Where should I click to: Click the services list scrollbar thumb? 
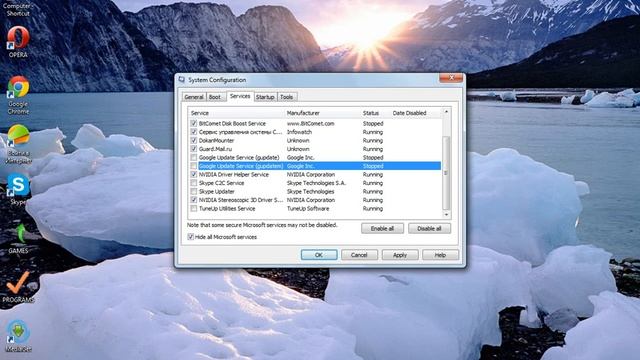(x=446, y=173)
